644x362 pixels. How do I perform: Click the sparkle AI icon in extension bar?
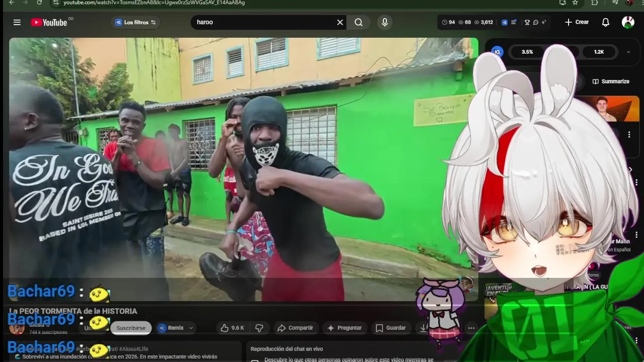(x=544, y=22)
